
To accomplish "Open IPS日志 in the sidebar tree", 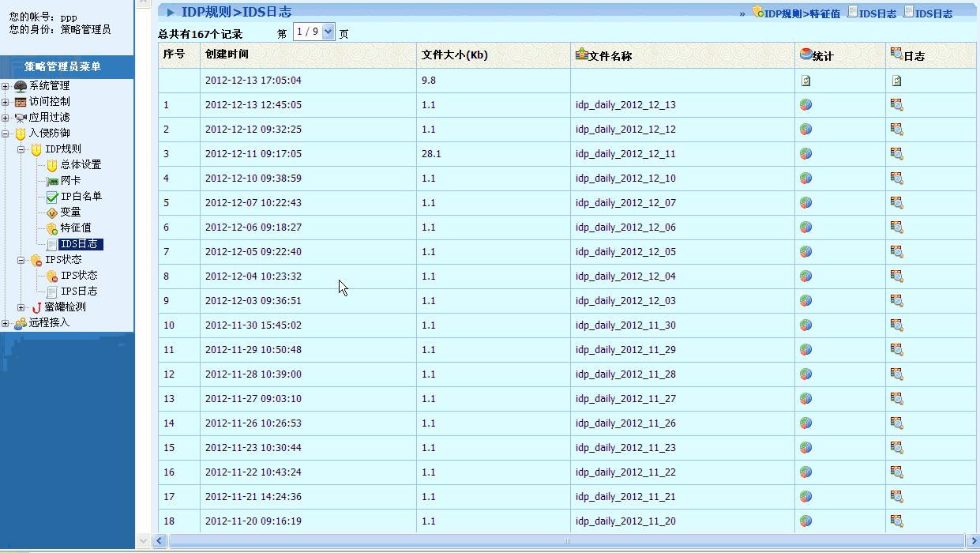I will coord(79,292).
